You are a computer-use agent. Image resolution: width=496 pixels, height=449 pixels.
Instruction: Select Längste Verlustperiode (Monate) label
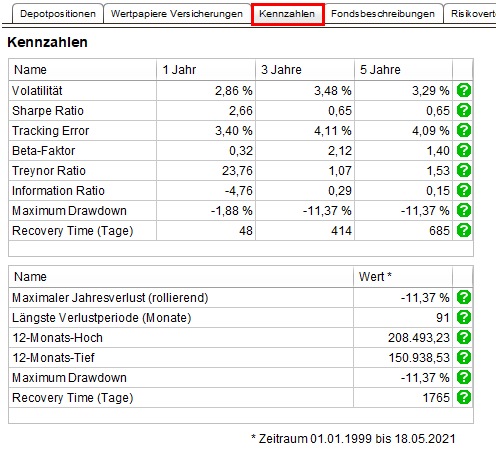coord(102,318)
